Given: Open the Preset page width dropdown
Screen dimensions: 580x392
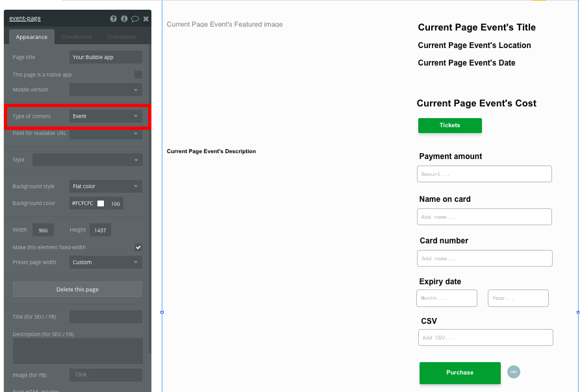Looking at the screenshot, I should point(106,262).
